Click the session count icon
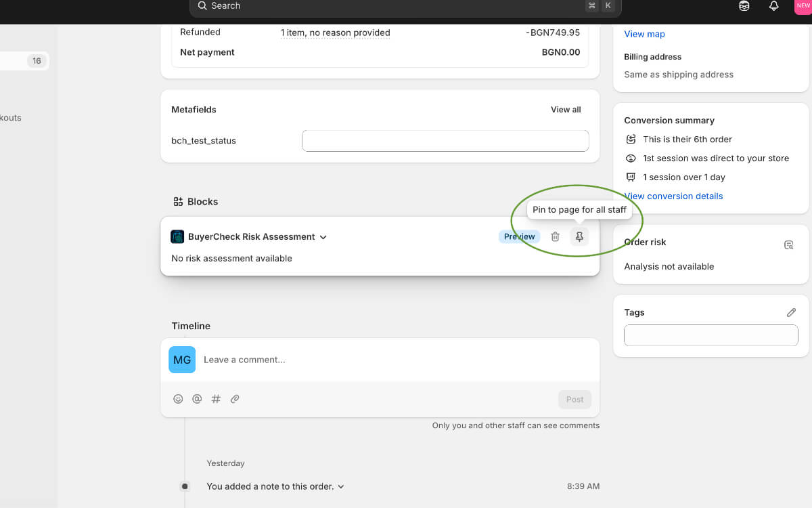Screen dimensions: 812x508 [x=631, y=177]
